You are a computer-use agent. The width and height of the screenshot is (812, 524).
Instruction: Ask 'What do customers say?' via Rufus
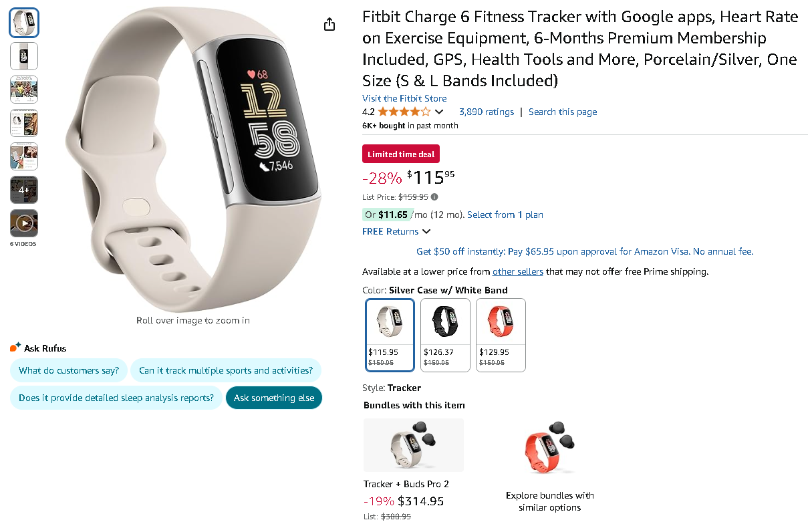coord(69,370)
